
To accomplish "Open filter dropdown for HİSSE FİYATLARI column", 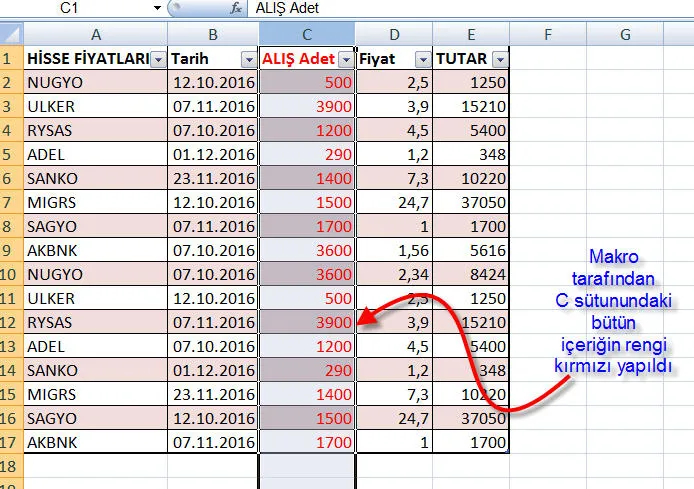I will [158, 59].
